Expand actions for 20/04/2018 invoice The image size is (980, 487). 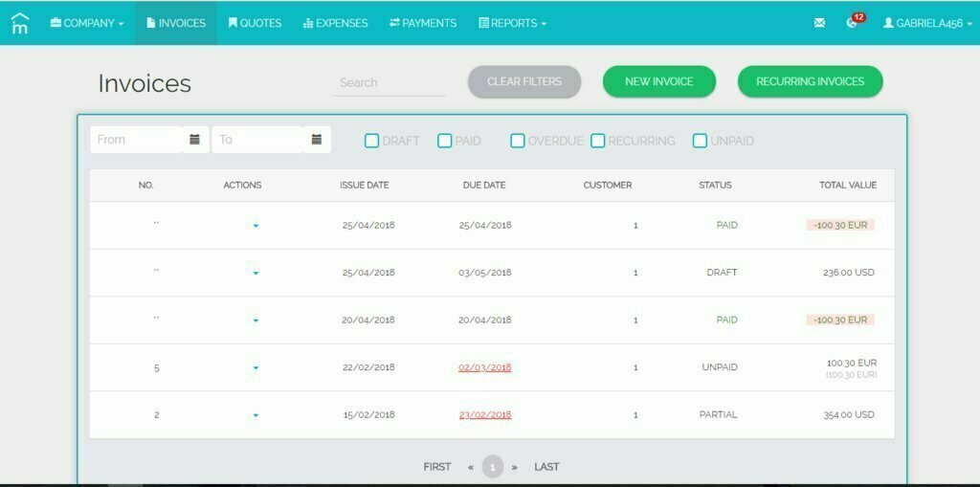pyautogui.click(x=256, y=321)
